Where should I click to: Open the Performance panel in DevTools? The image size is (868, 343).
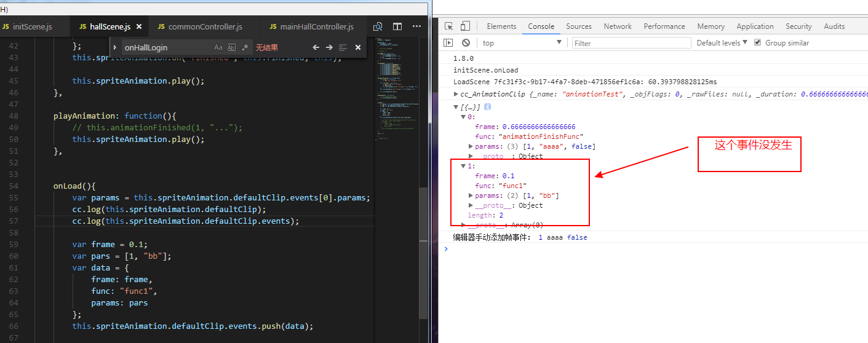click(x=664, y=26)
